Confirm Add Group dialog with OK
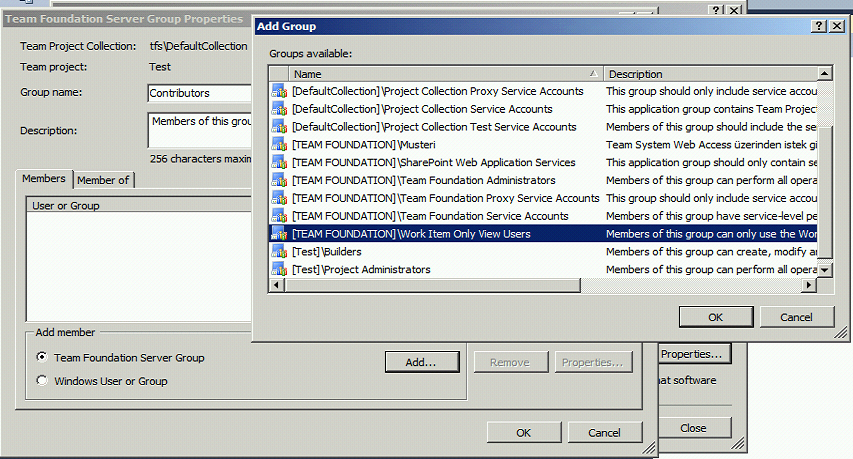Viewport: 853px width, 459px height. [716, 317]
